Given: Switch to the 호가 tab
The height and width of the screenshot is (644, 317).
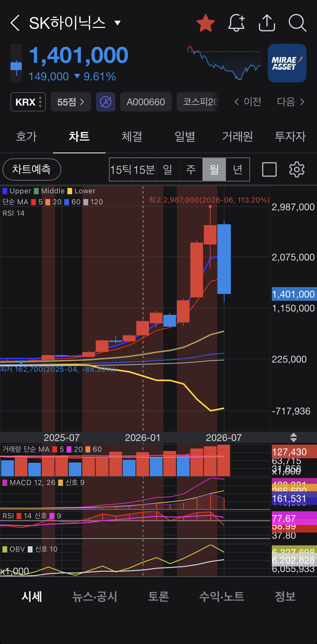Looking at the screenshot, I should tap(26, 136).
